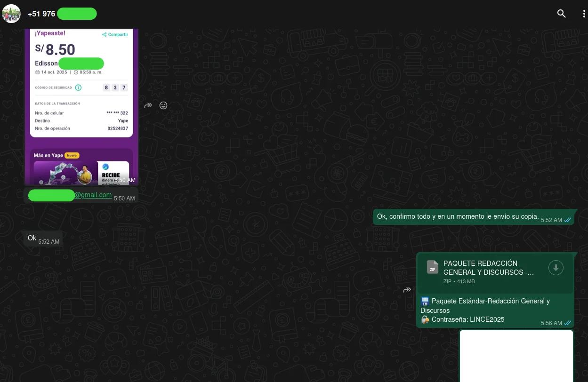The image size is (588, 382).
Task: Forward the ZIP package message
Action: [407, 290]
